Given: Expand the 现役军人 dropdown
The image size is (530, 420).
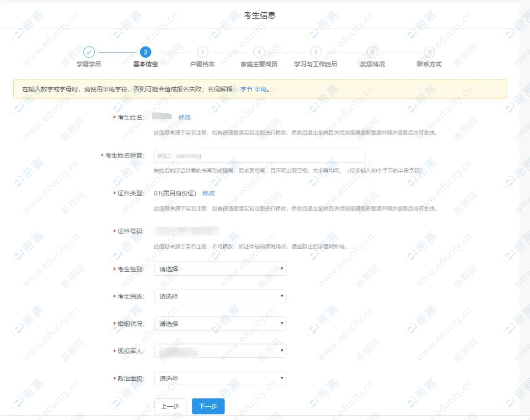Looking at the screenshot, I should click(x=220, y=351).
